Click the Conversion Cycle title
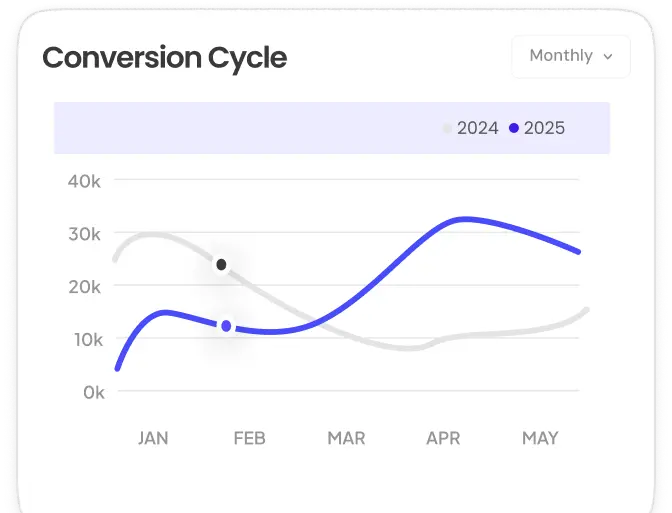This screenshot has height=513, width=672. (x=164, y=57)
